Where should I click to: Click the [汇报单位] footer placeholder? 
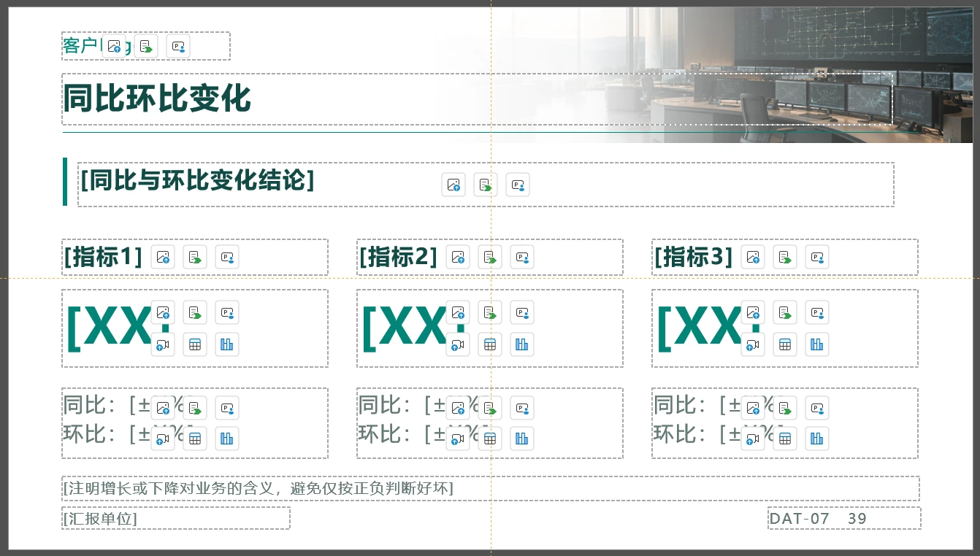click(x=100, y=519)
